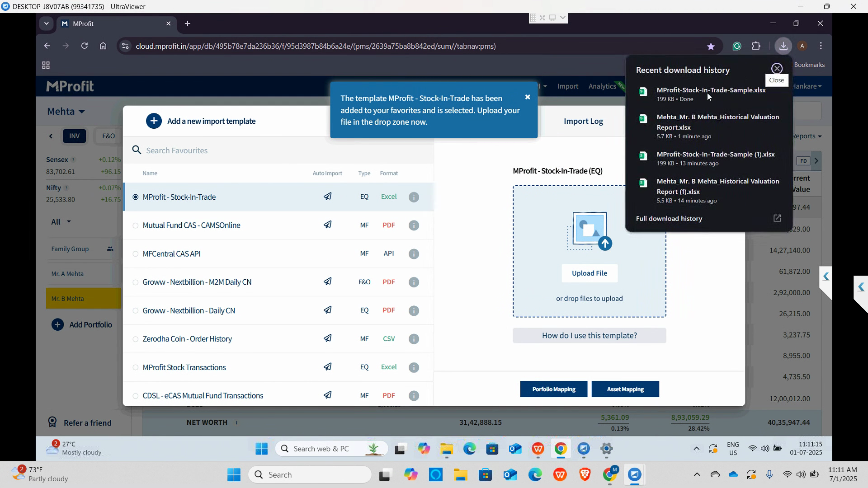Open info icon for MProfit Stock Transactions
The height and width of the screenshot is (488, 868).
tap(414, 368)
